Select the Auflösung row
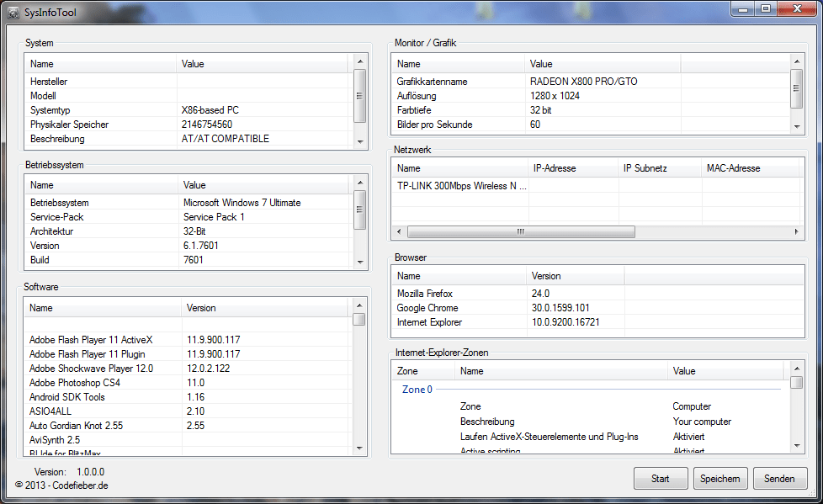This screenshot has width=823, height=504. pos(591,96)
